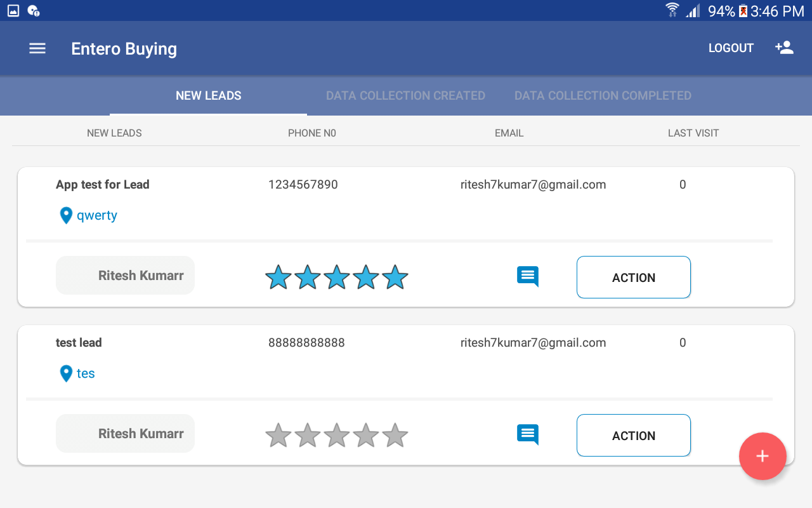Tap the Wi-Fi status bar icon
This screenshot has width=812, height=508.
(672, 11)
